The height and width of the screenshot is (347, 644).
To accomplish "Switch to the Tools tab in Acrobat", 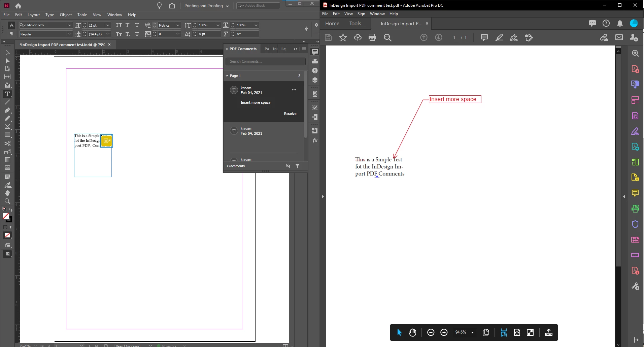I will pyautogui.click(x=355, y=24).
